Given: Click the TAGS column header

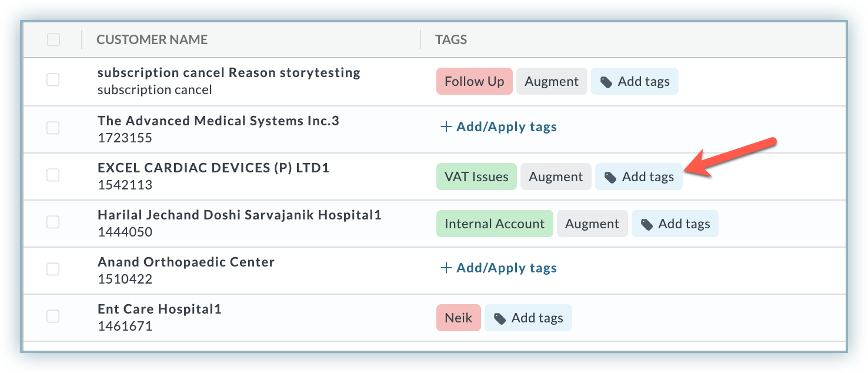Looking at the screenshot, I should (x=451, y=40).
